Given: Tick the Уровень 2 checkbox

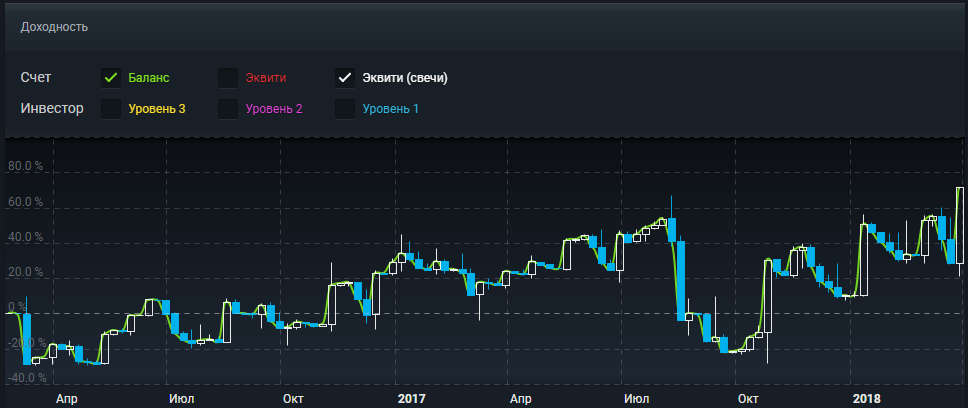Looking at the screenshot, I should pos(228,109).
